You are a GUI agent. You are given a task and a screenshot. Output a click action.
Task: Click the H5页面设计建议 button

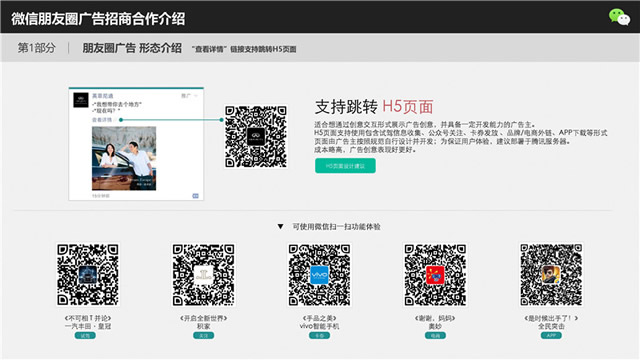(345, 166)
